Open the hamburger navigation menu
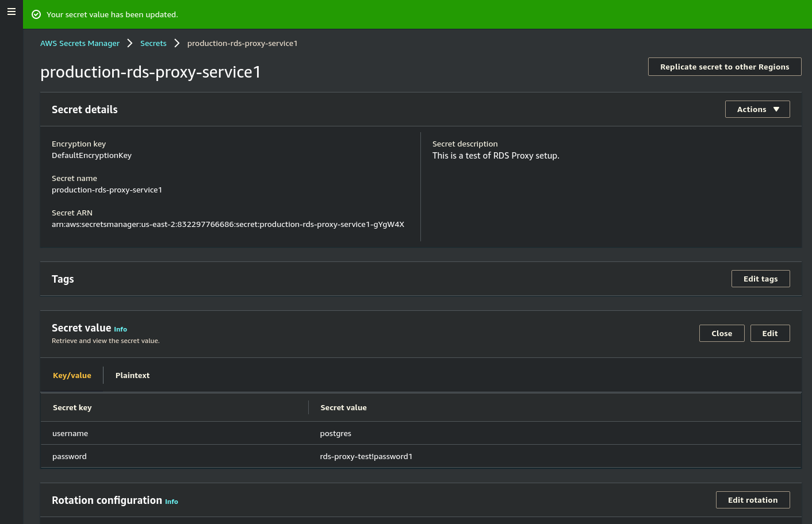The image size is (812, 524). [x=12, y=11]
